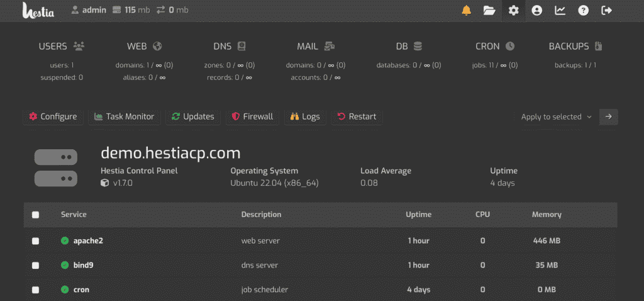Tick the cron service checkbox
The height and width of the screenshot is (301, 644).
point(36,290)
